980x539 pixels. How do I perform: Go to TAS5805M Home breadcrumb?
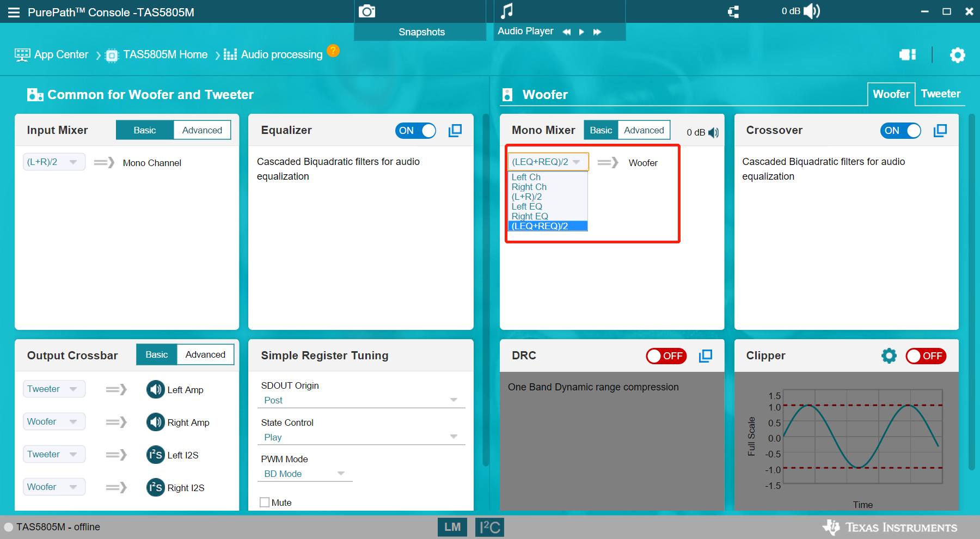coord(156,54)
